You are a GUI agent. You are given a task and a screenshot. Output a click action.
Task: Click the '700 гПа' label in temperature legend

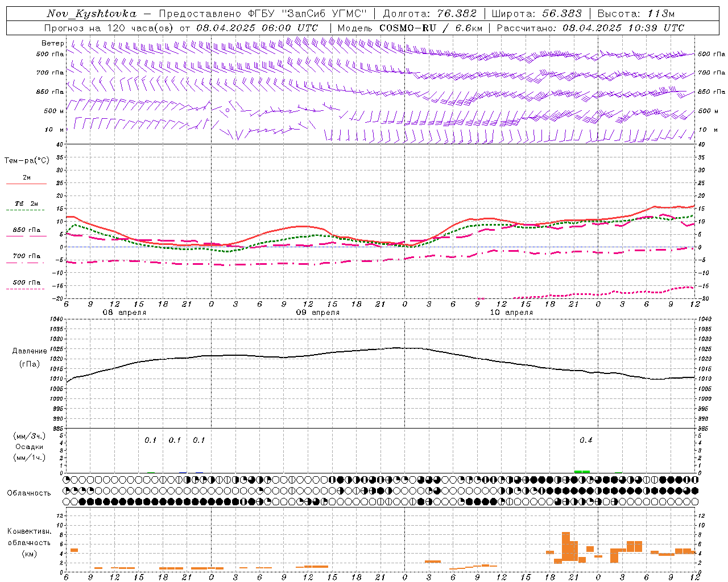[27, 256]
